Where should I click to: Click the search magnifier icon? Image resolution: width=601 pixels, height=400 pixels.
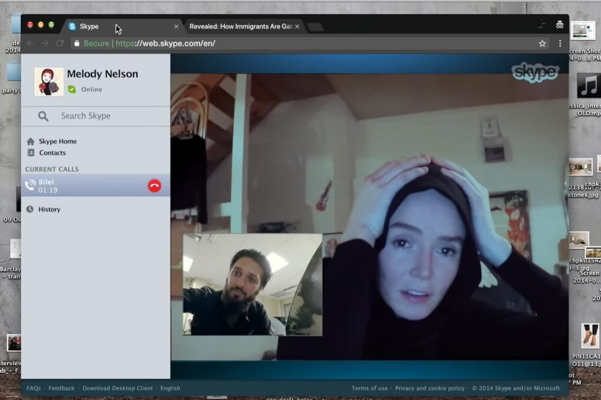pyautogui.click(x=43, y=116)
